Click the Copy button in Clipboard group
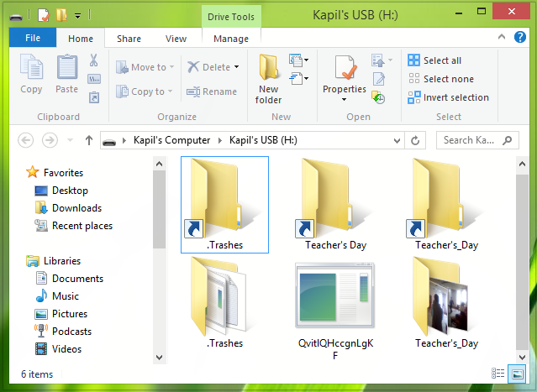 (x=31, y=74)
